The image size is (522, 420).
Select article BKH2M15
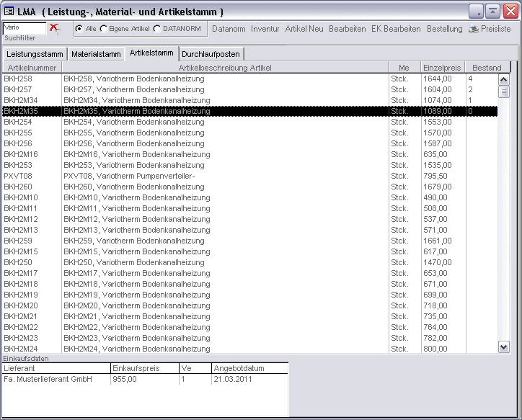250,251
